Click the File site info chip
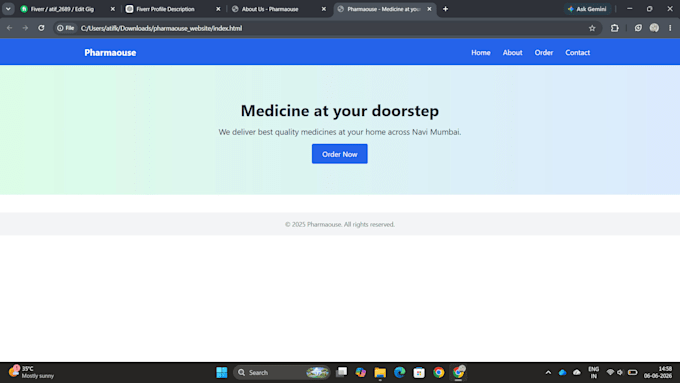The width and height of the screenshot is (680, 383). point(65,28)
